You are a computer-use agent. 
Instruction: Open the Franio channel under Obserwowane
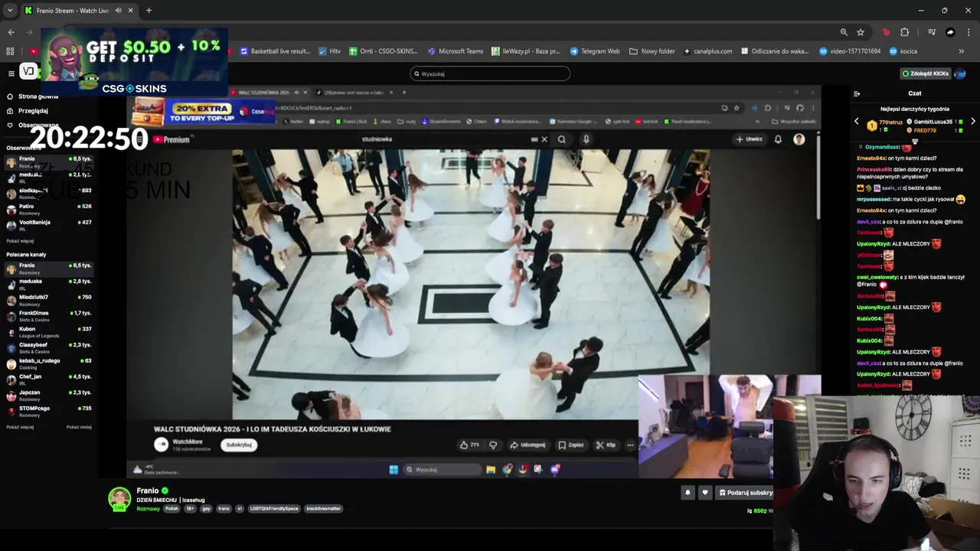point(49,161)
